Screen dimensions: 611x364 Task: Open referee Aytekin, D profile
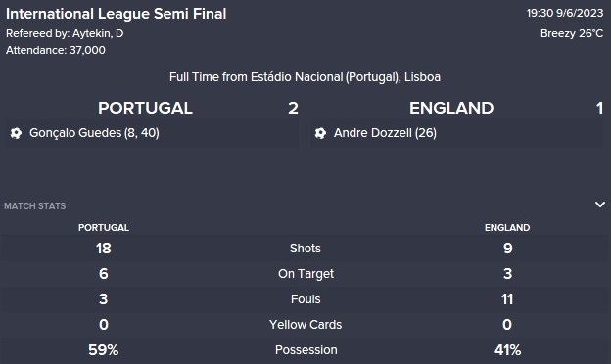pos(98,34)
